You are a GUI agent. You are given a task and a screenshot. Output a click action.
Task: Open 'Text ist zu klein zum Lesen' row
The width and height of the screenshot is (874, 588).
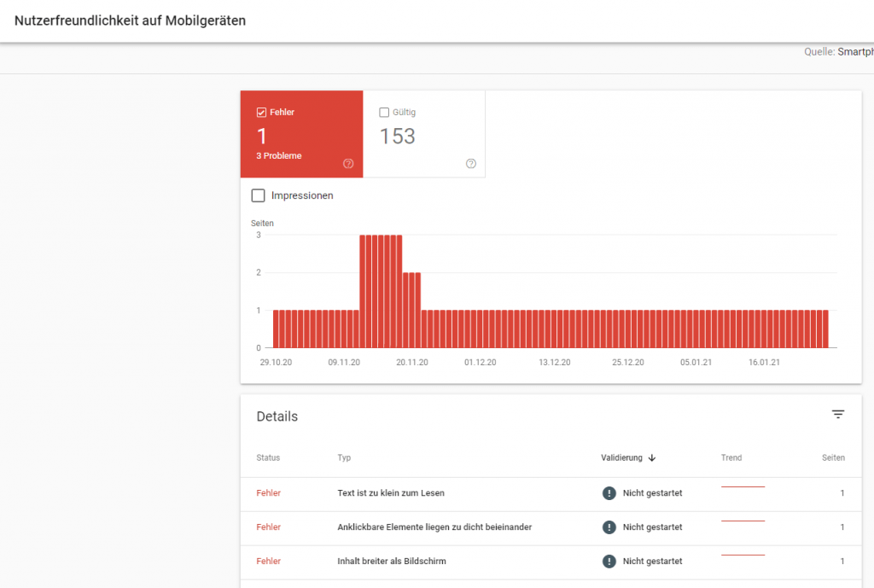551,494
